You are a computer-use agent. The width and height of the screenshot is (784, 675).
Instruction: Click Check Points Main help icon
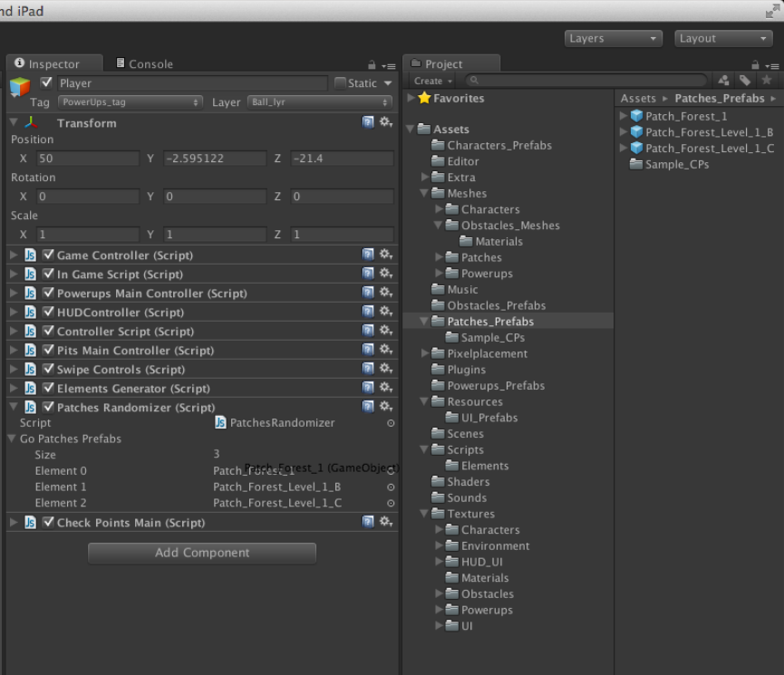point(368,523)
